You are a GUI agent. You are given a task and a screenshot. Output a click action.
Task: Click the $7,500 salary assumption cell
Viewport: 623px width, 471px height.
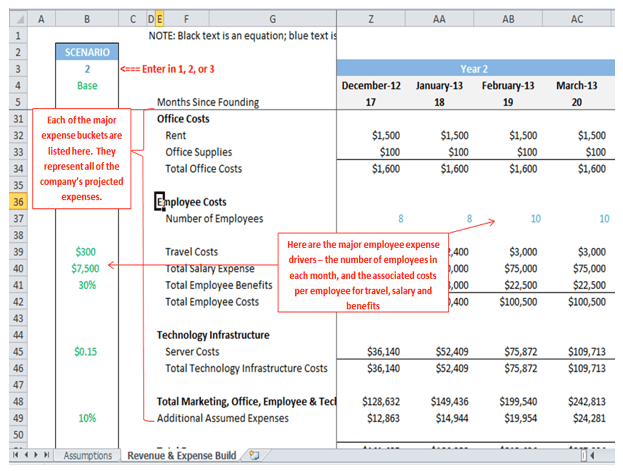point(87,268)
